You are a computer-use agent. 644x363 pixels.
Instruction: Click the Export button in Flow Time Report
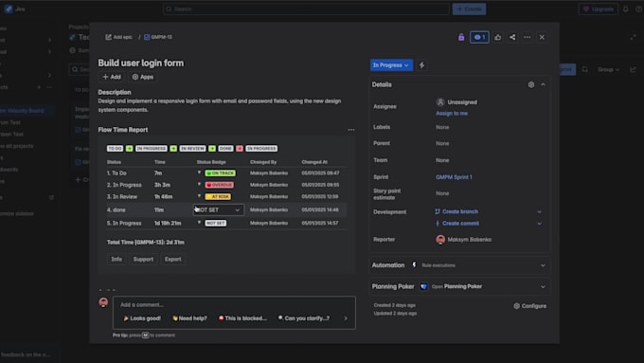click(173, 260)
